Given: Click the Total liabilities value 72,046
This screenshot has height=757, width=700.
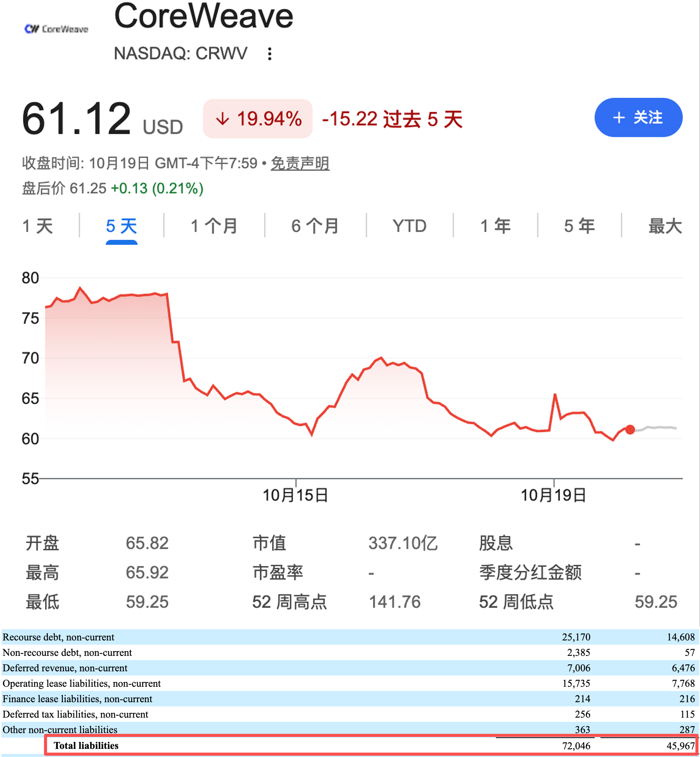Looking at the screenshot, I should coord(576,746).
